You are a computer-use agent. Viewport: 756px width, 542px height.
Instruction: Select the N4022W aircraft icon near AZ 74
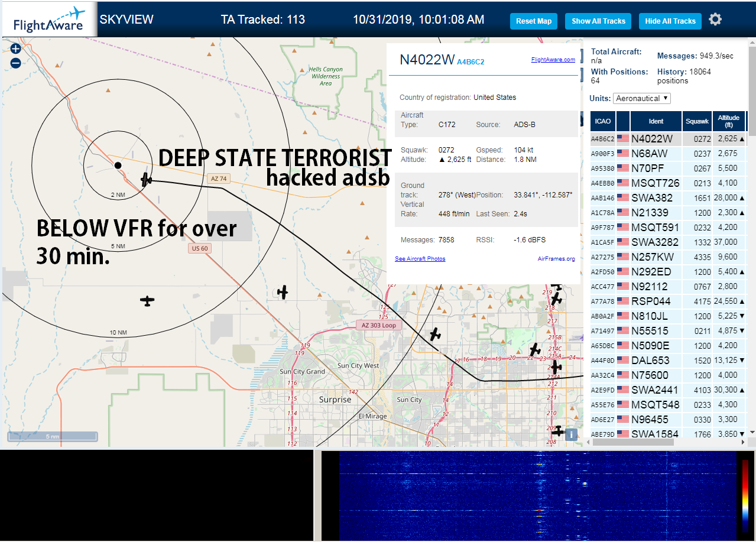pyautogui.click(x=147, y=179)
